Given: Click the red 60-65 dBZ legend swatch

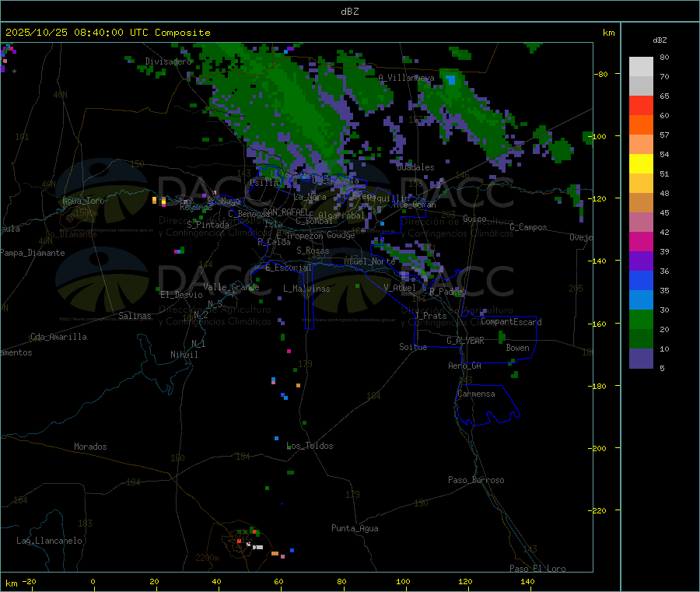Looking at the screenshot, I should 641,105.
